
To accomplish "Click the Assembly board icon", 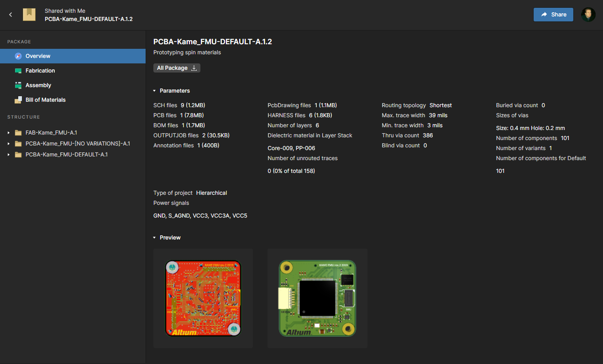I will pos(18,85).
